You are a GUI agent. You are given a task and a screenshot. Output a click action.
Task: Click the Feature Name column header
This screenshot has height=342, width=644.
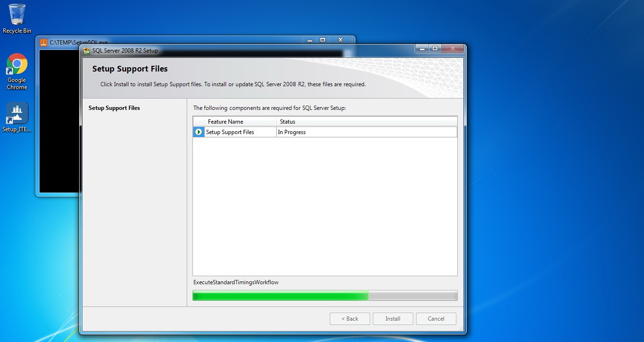(240, 122)
